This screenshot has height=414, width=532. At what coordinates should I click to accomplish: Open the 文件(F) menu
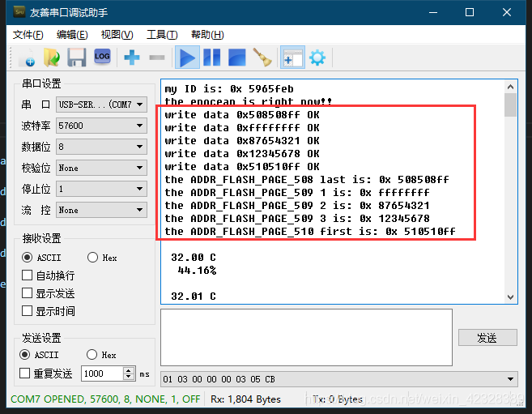(x=28, y=35)
